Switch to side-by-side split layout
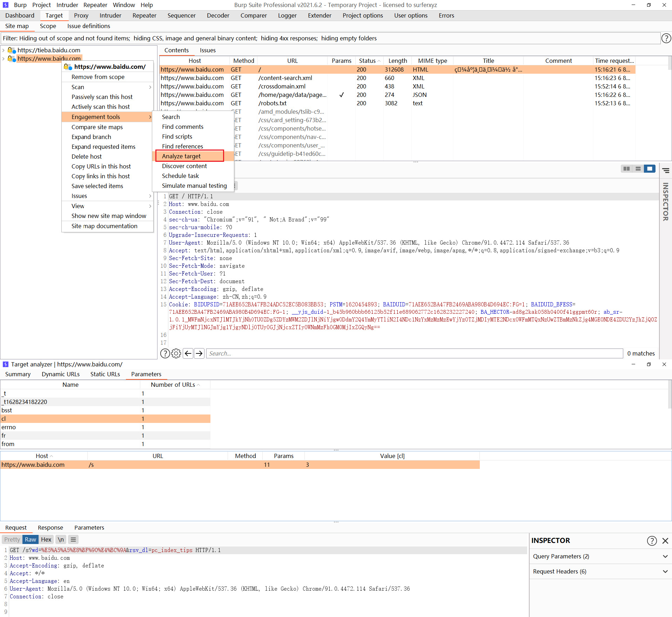The height and width of the screenshot is (617, 672). tap(626, 169)
